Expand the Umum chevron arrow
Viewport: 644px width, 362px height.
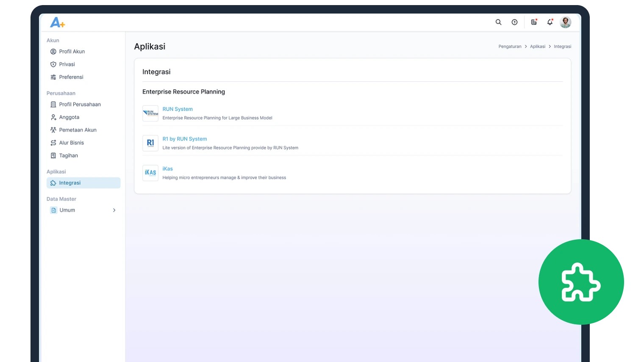(114, 210)
